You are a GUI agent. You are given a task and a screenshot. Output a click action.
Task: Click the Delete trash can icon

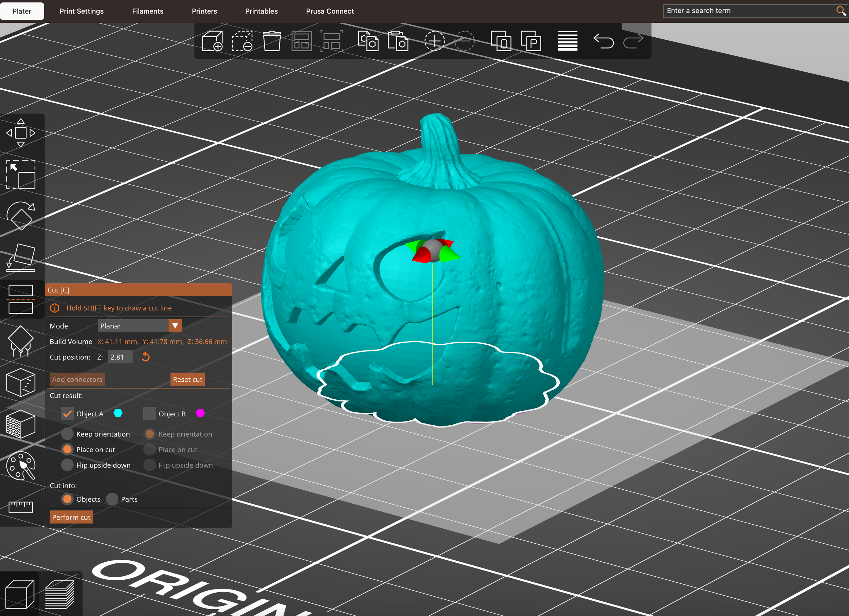[x=272, y=41]
